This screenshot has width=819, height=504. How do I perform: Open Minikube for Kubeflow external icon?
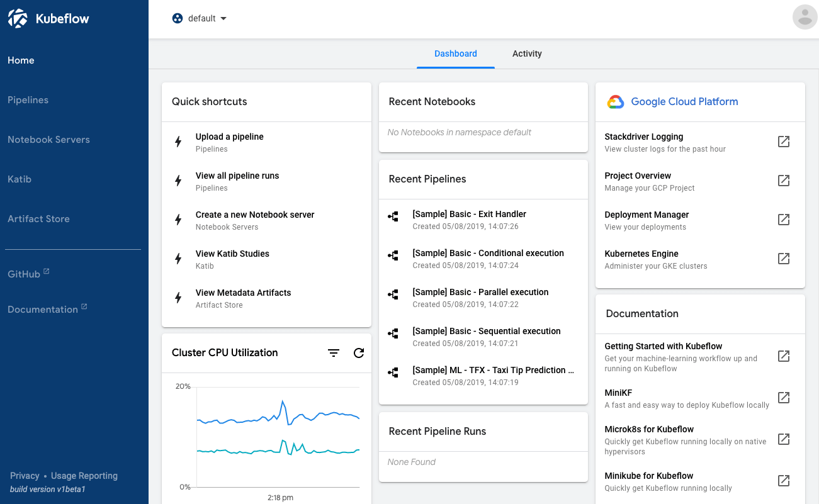coord(784,481)
